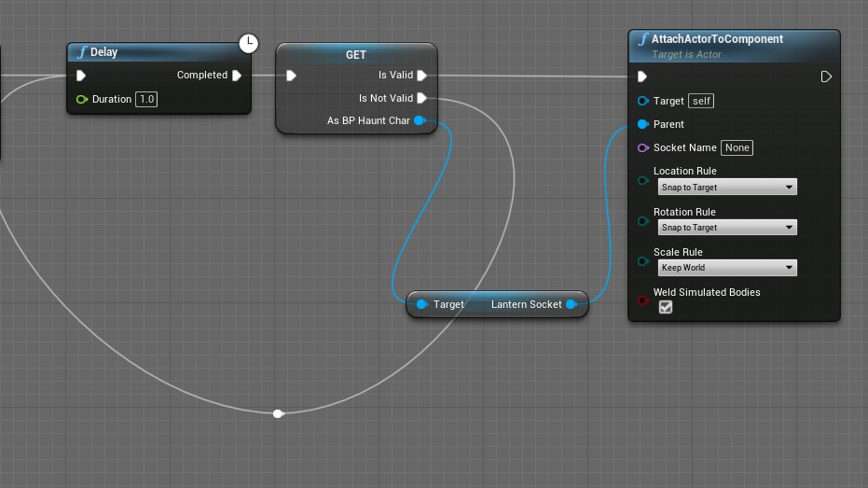868x488 pixels.
Task: Click the Socket Name None field
Action: tap(737, 147)
